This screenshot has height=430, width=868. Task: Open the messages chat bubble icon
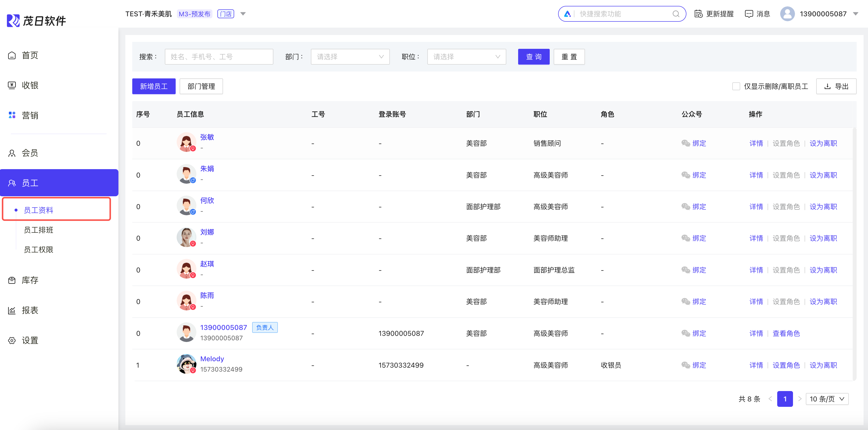748,14
